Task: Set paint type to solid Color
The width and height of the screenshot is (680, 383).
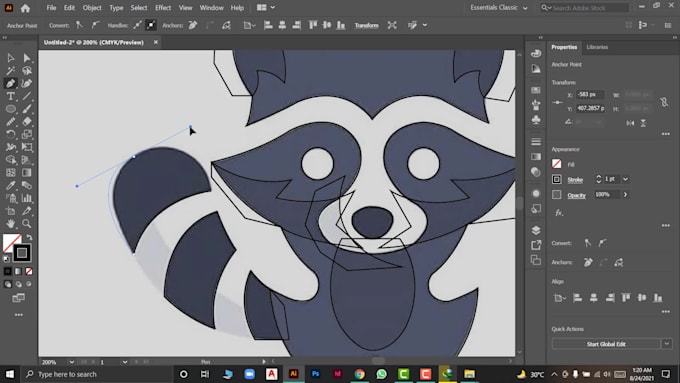Action: click(x=8, y=272)
